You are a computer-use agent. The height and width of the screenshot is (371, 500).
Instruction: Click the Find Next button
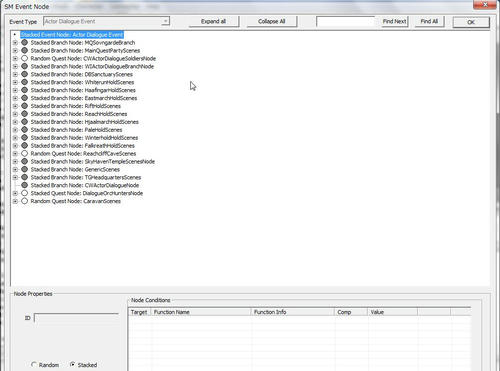pos(395,21)
